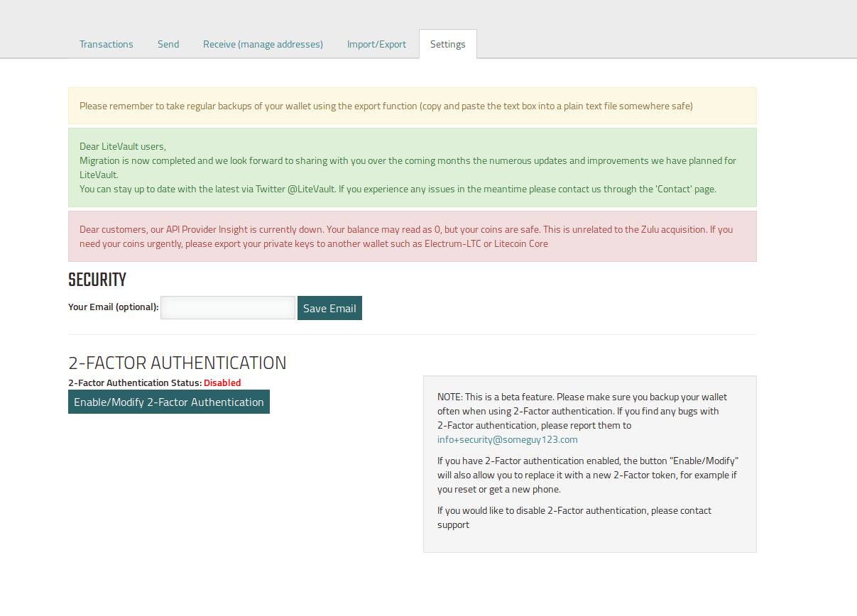Click the Save Email button
857x616 pixels.
[x=329, y=308]
